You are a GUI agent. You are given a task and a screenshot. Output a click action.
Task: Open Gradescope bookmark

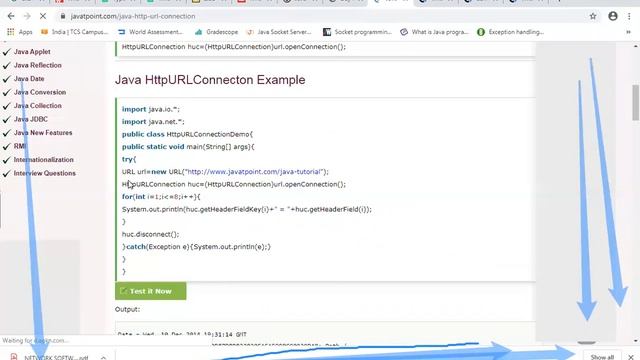tap(216, 32)
